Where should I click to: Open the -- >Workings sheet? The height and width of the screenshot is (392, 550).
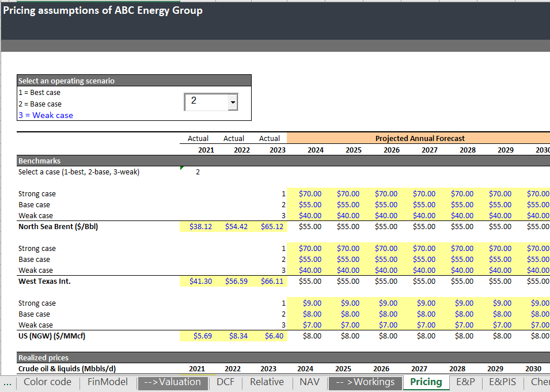[x=365, y=382]
